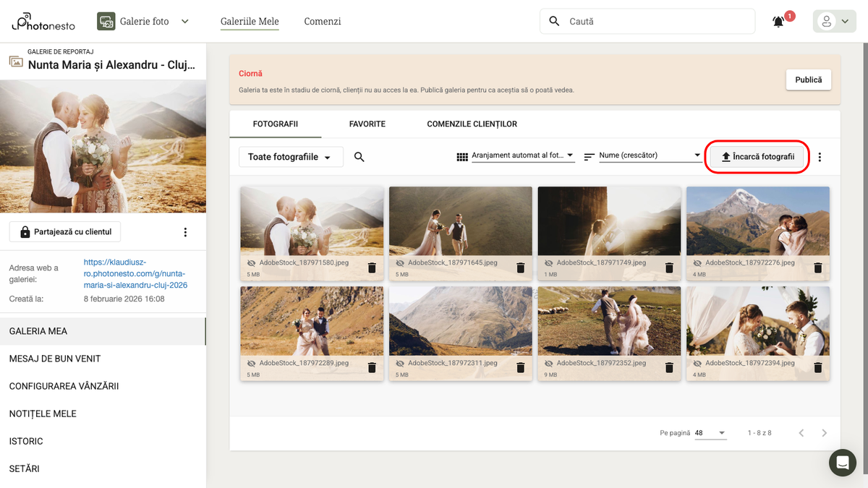868x488 pixels.
Task: Delete photo AdobeStock_187971580.jpeg with trash icon
Action: pos(372,267)
